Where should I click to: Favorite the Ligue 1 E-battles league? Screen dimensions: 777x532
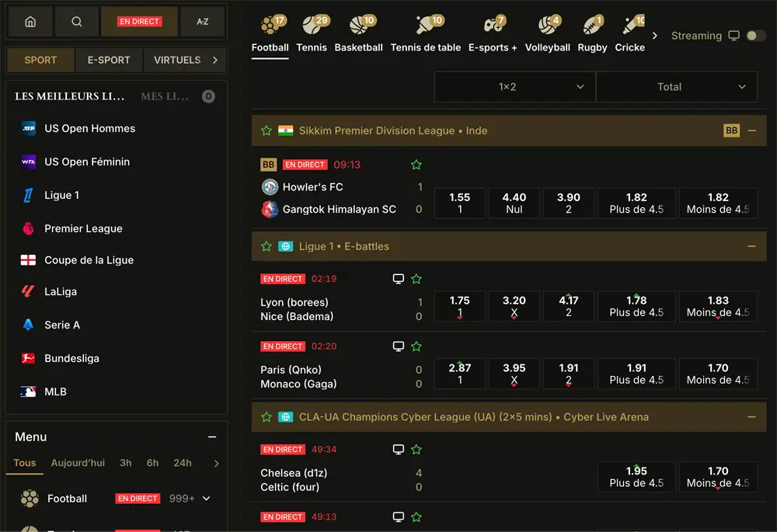266,246
